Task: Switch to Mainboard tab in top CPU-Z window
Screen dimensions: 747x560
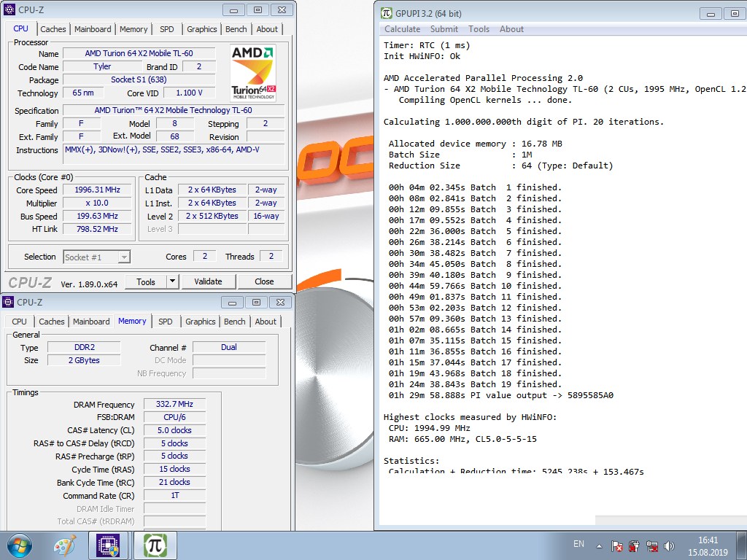Action: 93,29
